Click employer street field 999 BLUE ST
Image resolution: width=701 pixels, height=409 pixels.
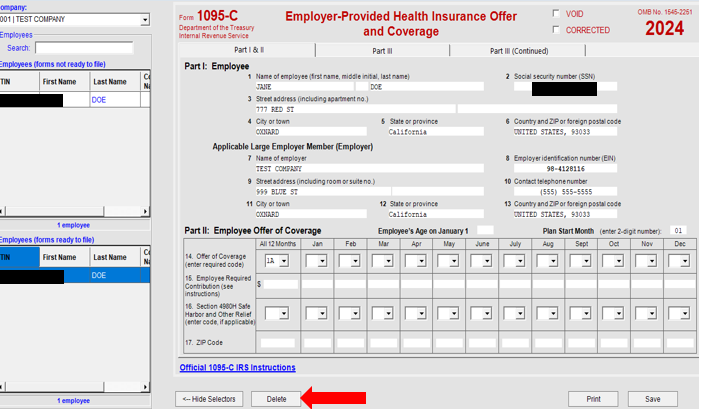(x=323, y=192)
